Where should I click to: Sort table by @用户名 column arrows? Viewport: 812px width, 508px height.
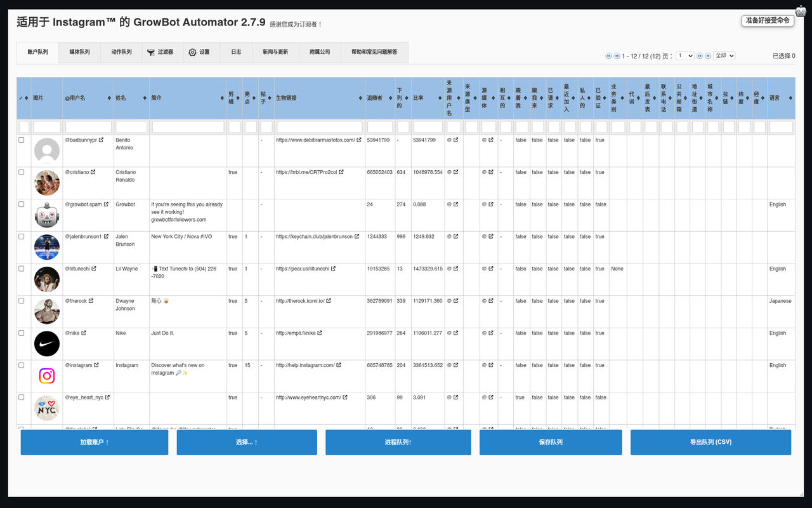click(109, 98)
